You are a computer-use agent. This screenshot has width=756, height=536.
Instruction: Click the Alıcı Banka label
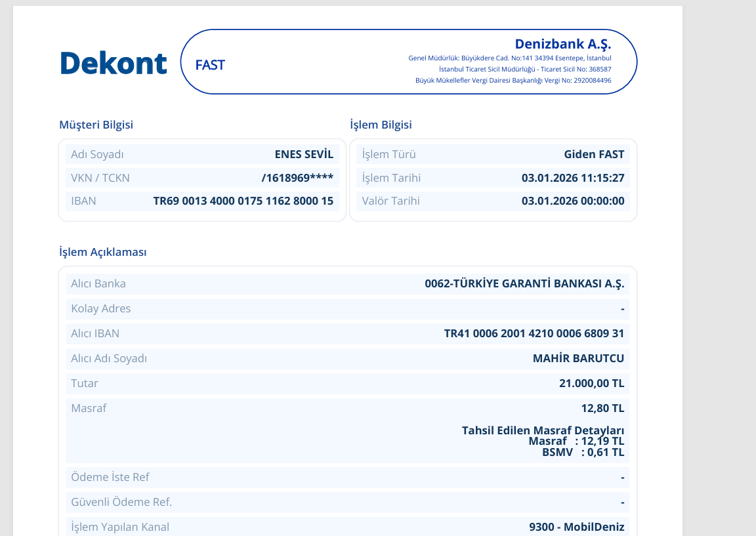[x=98, y=283]
